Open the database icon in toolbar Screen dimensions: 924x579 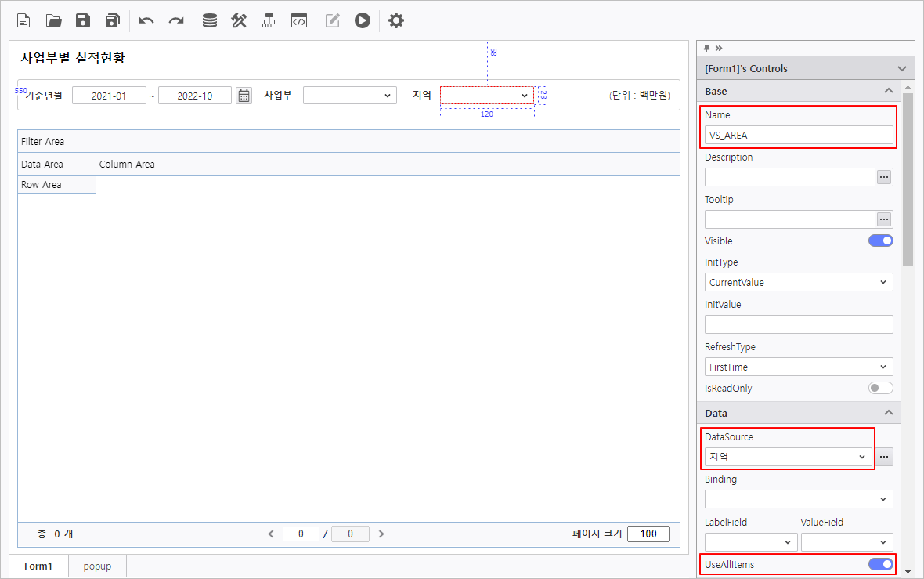tap(210, 21)
